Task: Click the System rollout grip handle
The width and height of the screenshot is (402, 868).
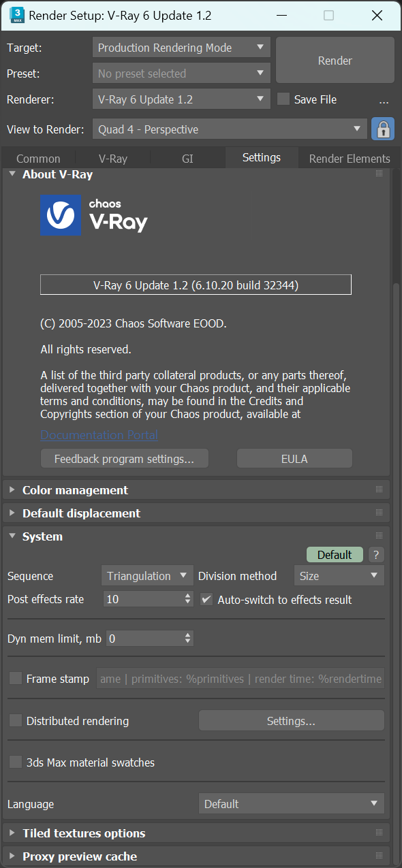Action: click(x=380, y=536)
